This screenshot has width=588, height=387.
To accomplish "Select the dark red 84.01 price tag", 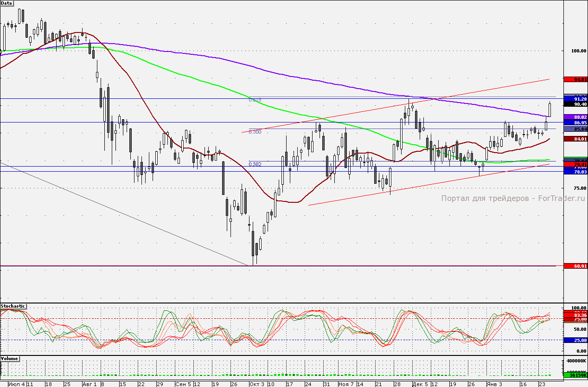I will point(575,139).
